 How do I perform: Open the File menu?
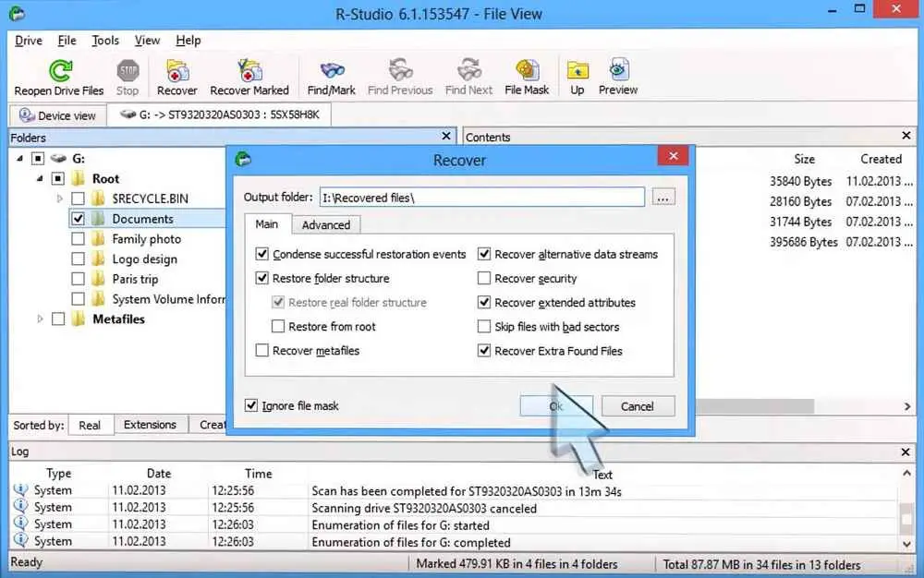67,41
